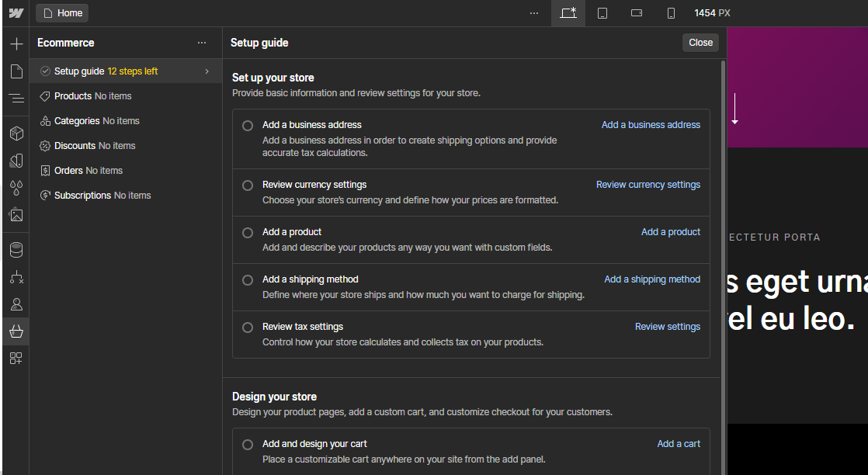Open the Navigator panel icon
868x475 pixels.
(x=16, y=99)
